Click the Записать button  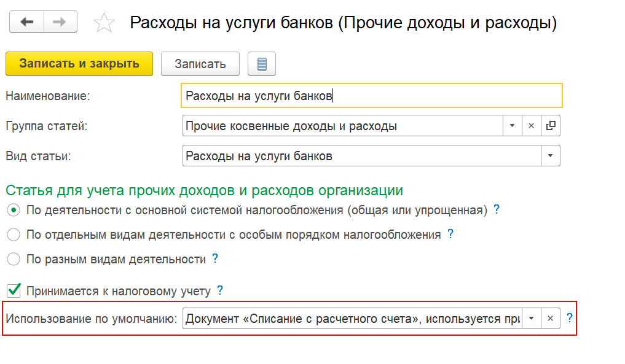[x=200, y=64]
